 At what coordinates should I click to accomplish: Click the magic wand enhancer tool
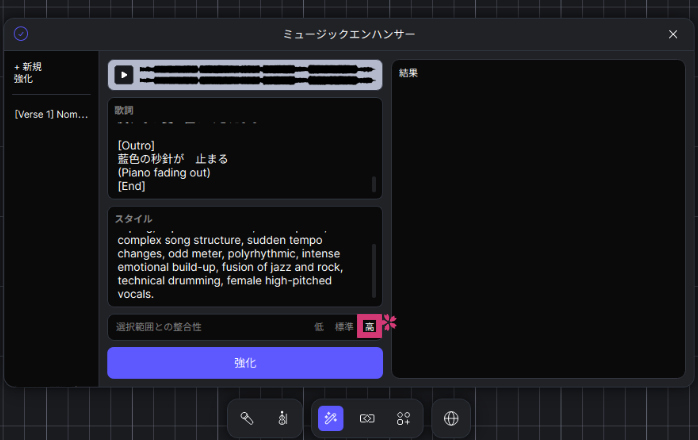[x=331, y=418]
